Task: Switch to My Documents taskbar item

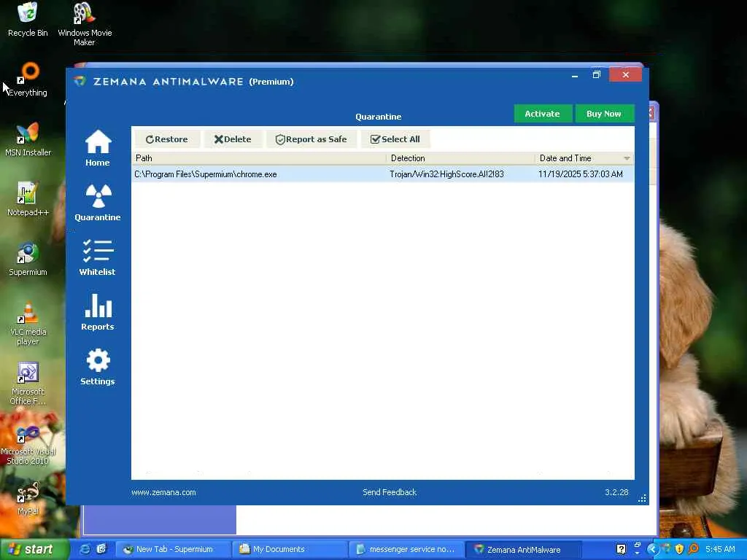Action: click(x=290, y=550)
